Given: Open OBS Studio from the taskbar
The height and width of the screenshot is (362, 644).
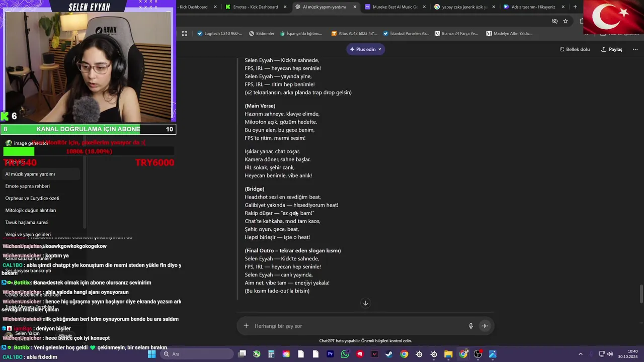Looking at the screenshot, I should pos(478,354).
